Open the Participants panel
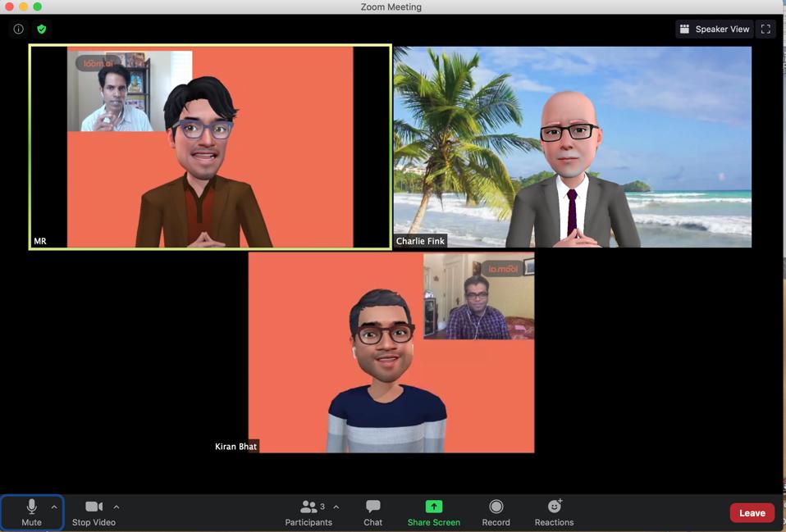The width and height of the screenshot is (786, 532). click(308, 512)
